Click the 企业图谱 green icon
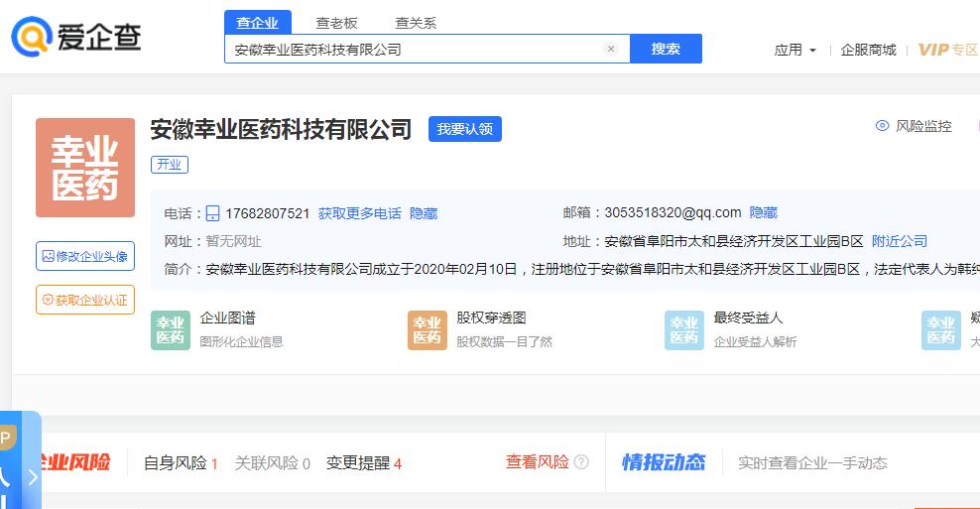This screenshot has height=509, width=980. coord(171,330)
